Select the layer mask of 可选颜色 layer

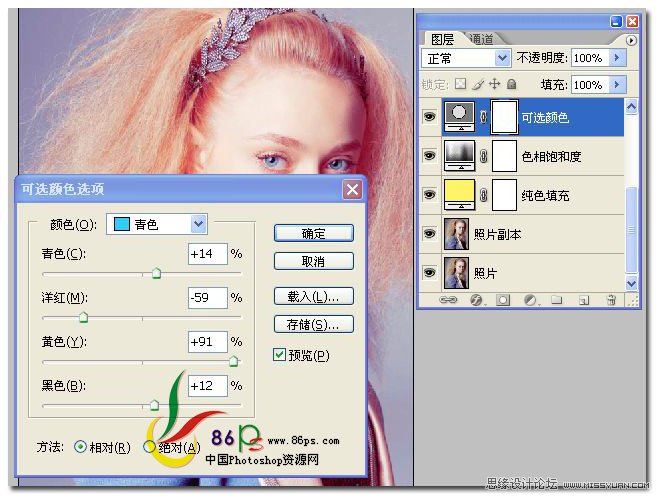504,117
